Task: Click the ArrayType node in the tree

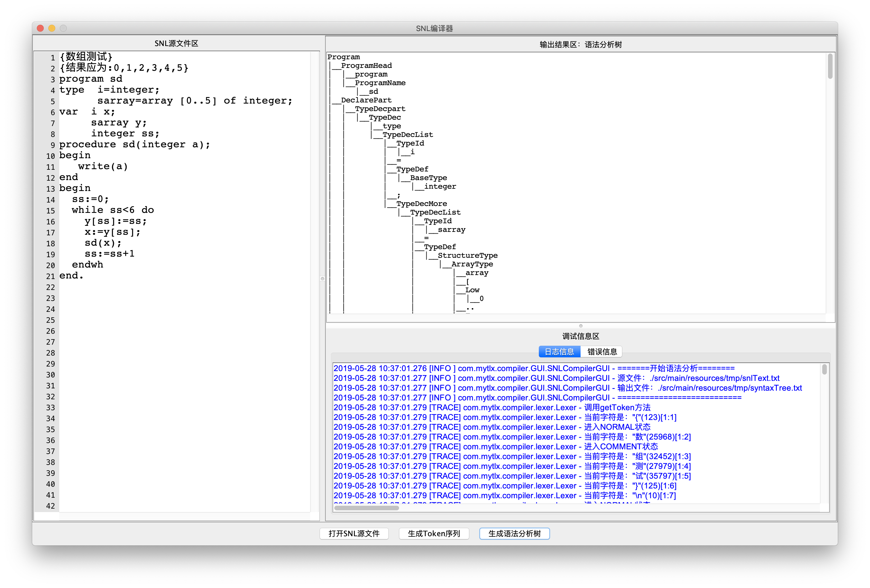Action: (472, 264)
